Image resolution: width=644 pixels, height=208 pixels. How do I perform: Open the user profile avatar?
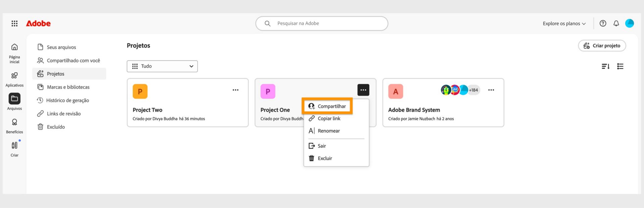[630, 23]
